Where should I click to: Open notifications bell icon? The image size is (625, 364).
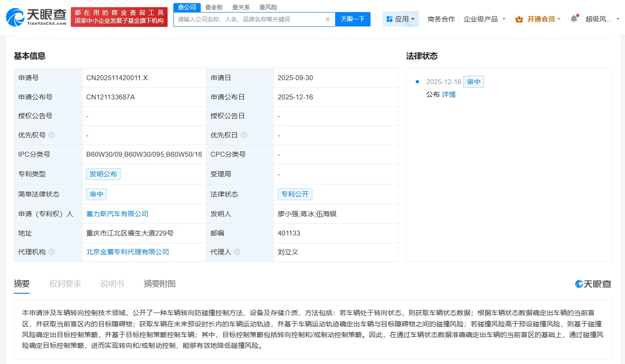(574, 19)
